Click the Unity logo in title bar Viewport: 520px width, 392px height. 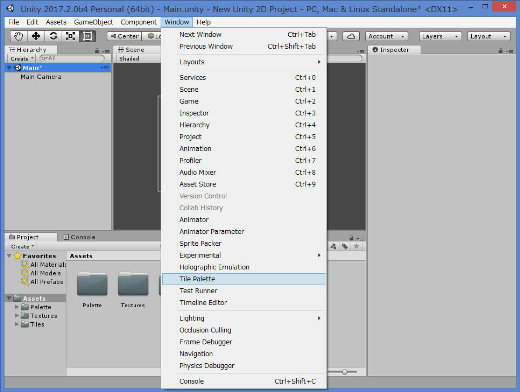(x=10, y=9)
